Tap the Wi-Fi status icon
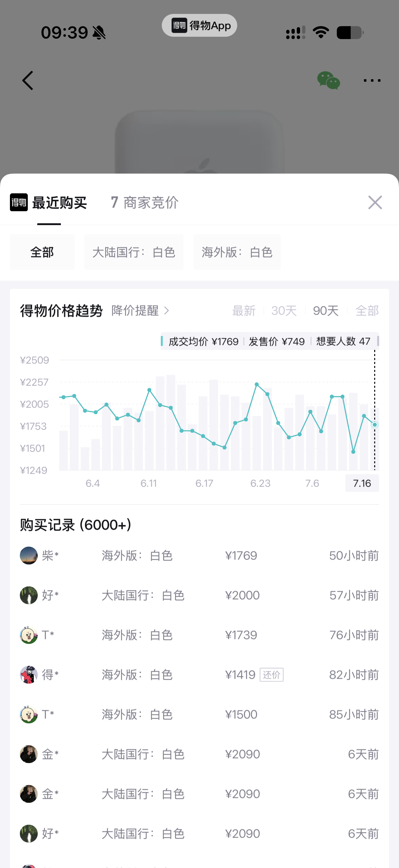Viewport: 399px width, 868px height. pyautogui.click(x=321, y=32)
